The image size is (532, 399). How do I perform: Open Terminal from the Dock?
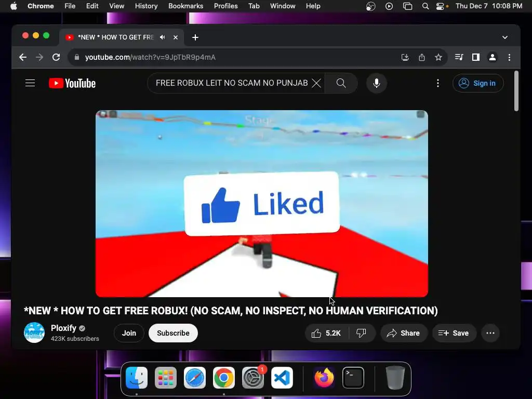pos(353,378)
